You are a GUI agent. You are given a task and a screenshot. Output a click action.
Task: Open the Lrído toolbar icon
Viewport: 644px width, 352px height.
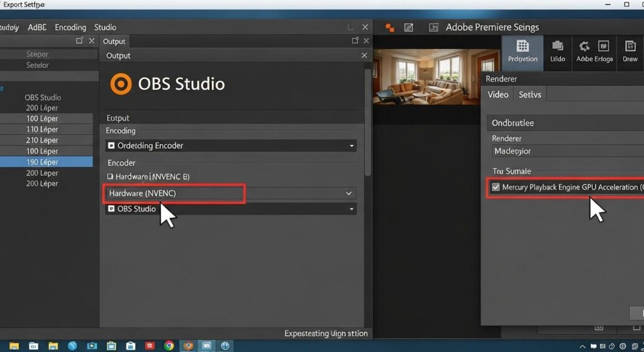(x=557, y=45)
